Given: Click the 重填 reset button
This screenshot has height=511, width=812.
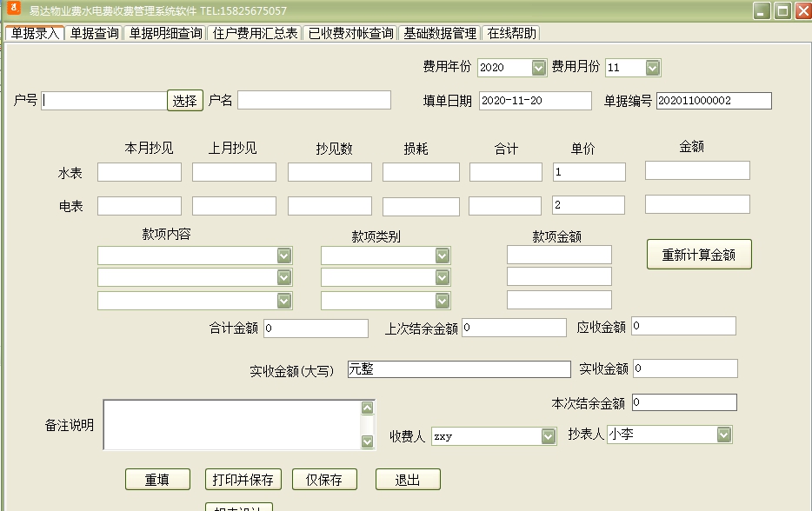Looking at the screenshot, I should (x=157, y=479).
